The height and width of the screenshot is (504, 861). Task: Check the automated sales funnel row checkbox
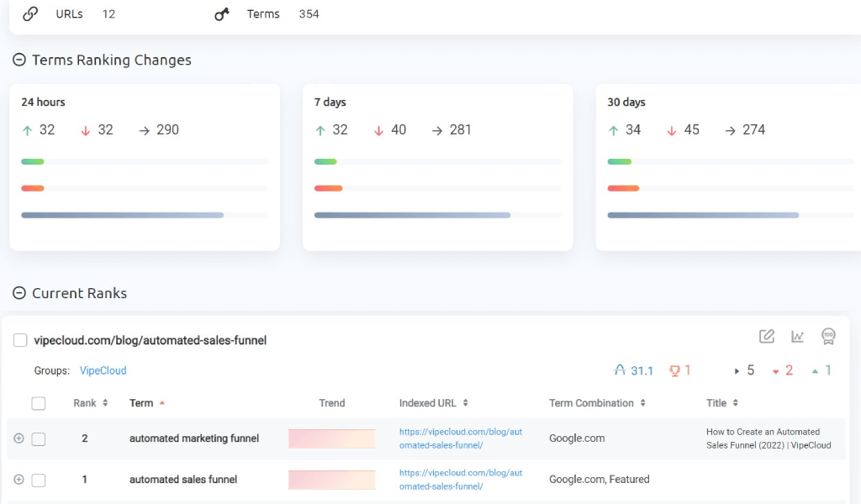point(39,480)
